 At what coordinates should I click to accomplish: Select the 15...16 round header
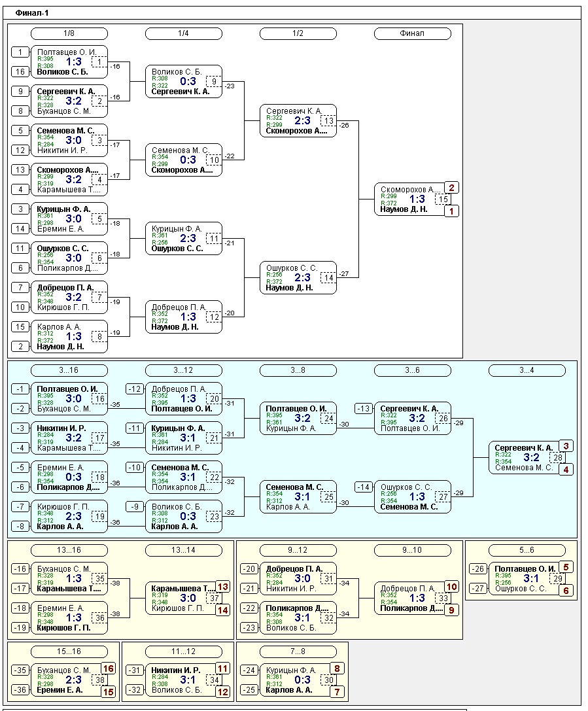pos(69,651)
